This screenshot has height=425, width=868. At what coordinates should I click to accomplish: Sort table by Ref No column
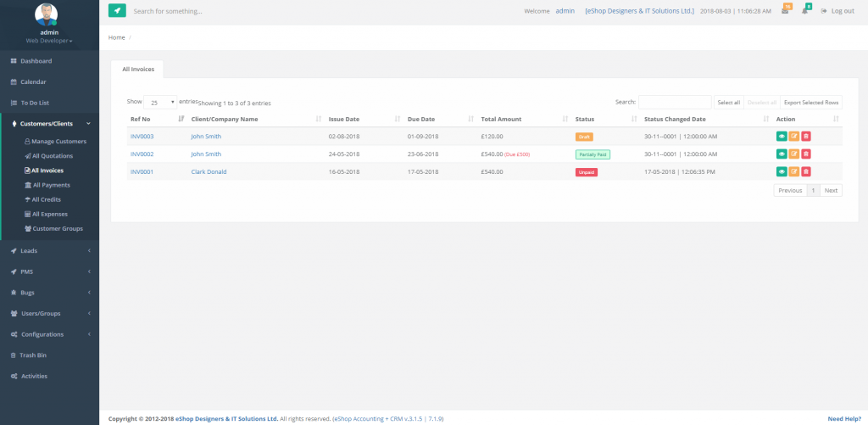coord(153,119)
